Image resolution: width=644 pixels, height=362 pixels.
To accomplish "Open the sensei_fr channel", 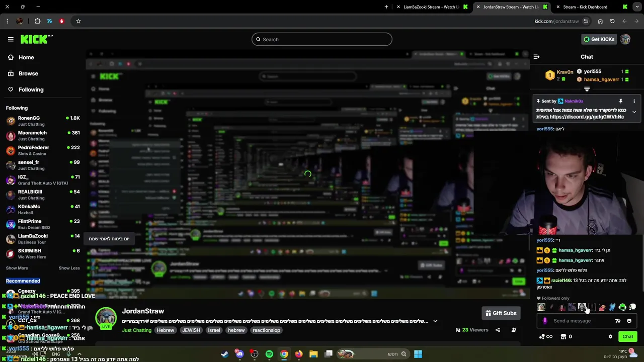I will point(43,165).
